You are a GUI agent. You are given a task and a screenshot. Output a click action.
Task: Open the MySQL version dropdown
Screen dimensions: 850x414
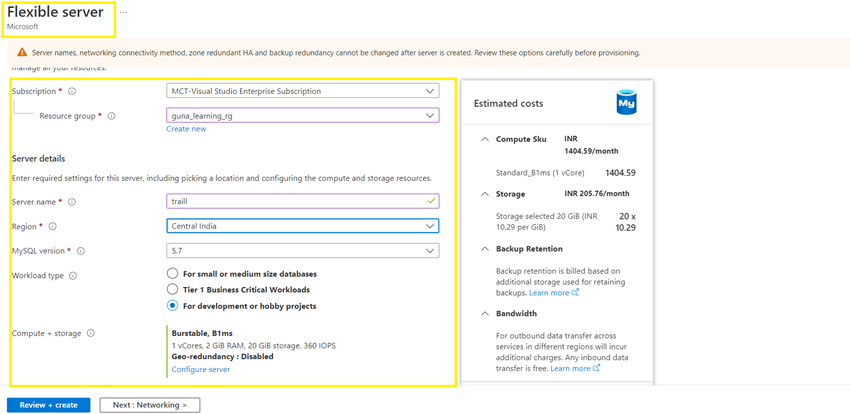pos(302,251)
